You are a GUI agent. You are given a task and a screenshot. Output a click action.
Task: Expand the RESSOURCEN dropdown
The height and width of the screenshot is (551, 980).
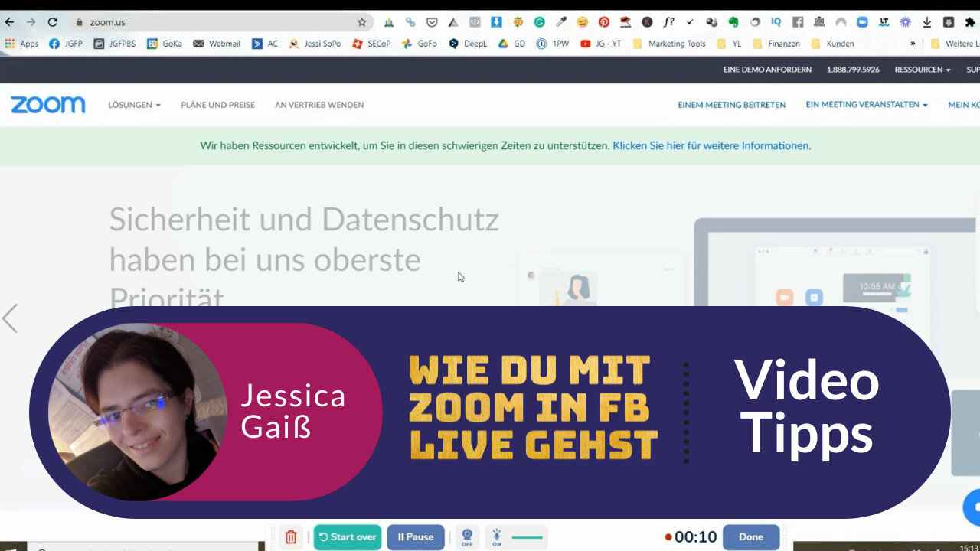click(x=923, y=70)
